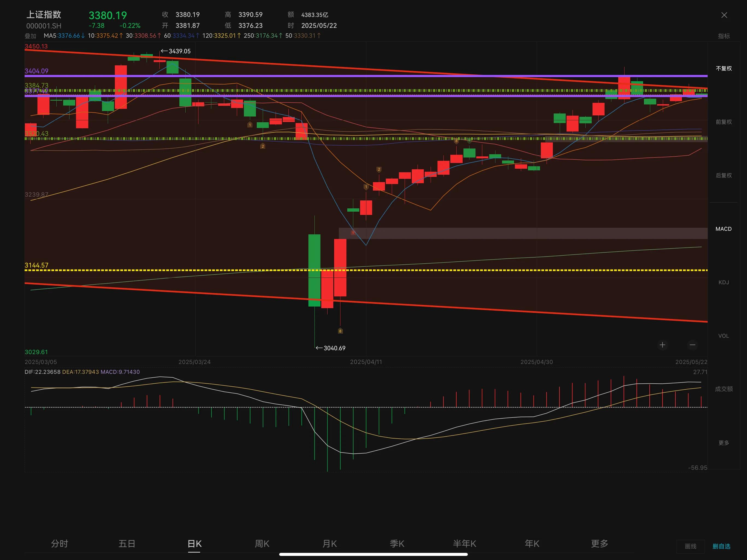
Task: Select 前复权 price adjustment mode
Action: (724, 122)
